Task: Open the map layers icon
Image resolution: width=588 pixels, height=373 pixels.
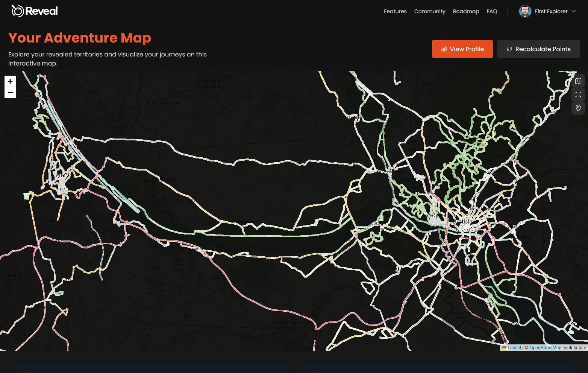Action: 578,81
